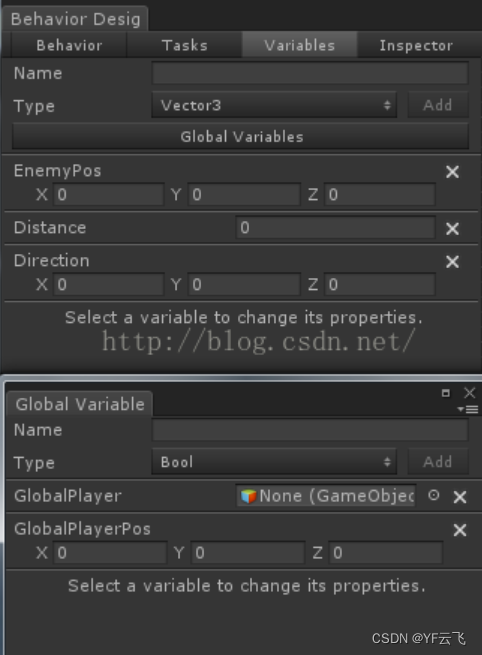
Task: Switch to the Tasks tab
Action: tap(185, 45)
